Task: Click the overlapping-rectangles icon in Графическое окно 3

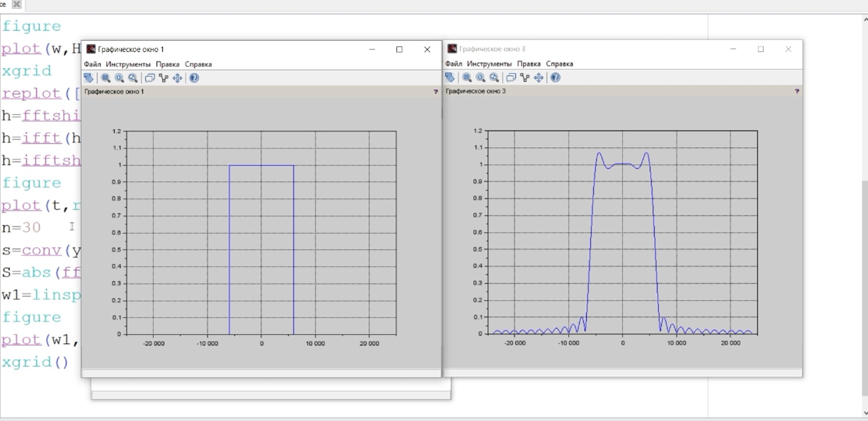Action: pos(511,77)
